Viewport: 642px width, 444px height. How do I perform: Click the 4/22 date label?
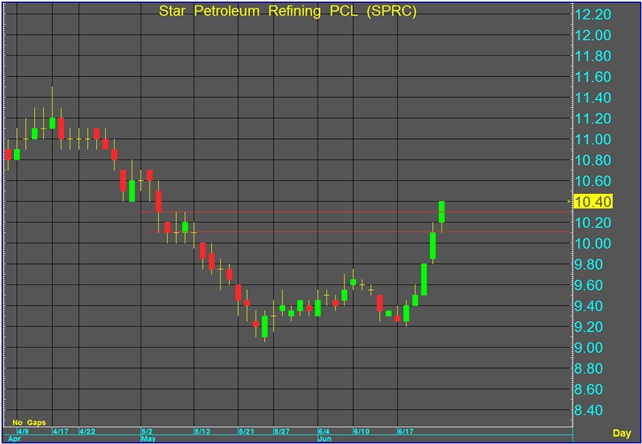[x=87, y=432]
